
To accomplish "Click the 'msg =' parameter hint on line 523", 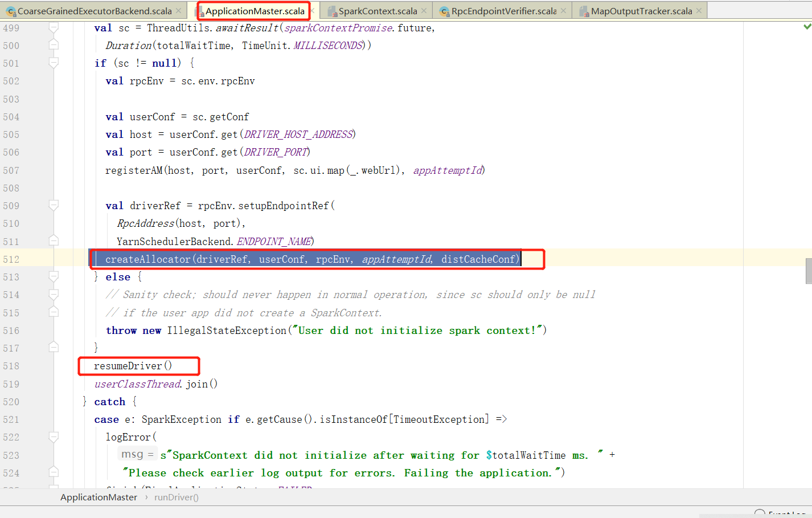I will tap(137, 455).
